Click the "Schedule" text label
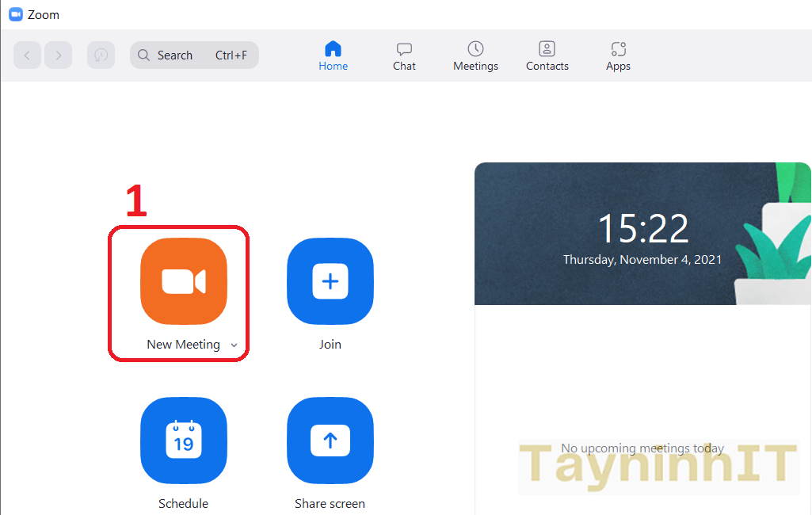 (x=183, y=504)
